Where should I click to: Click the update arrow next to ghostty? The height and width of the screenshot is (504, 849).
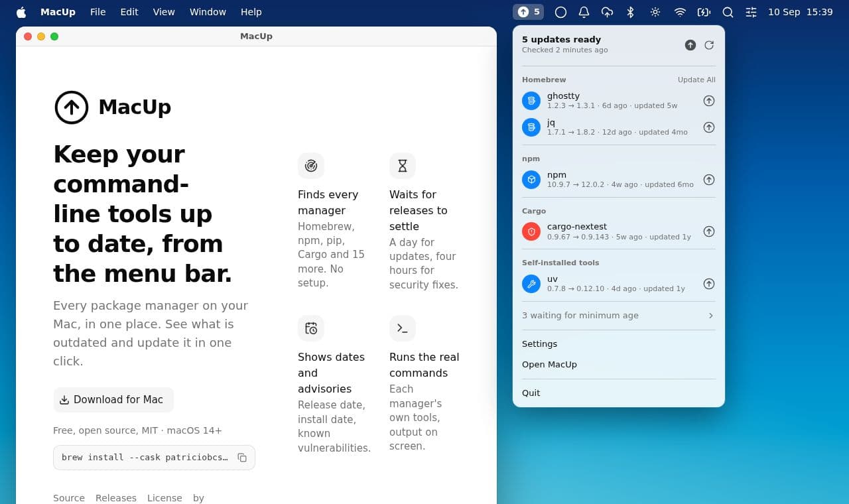tap(709, 101)
